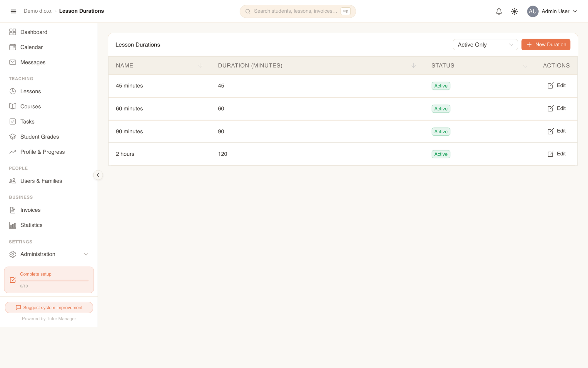This screenshot has height=368, width=588.
Task: Click the setup progress bar
Action: (x=54, y=280)
